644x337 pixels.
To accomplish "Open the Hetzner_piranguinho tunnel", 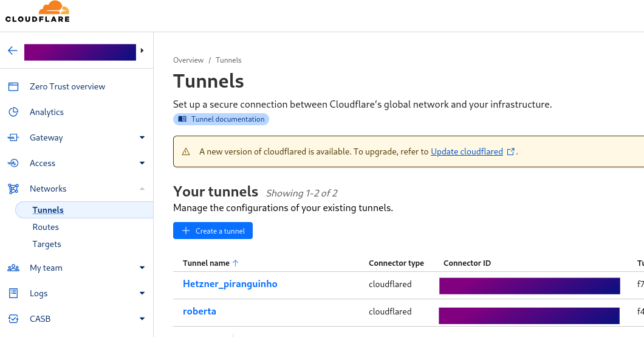I will 230,284.
